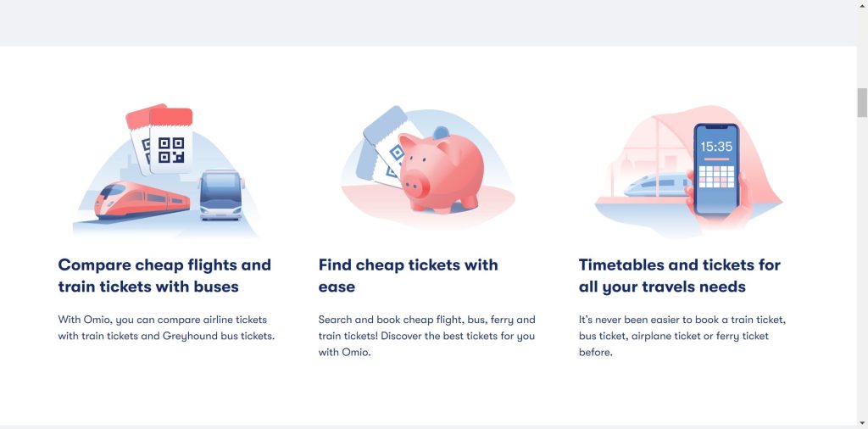Select the 'Find cheap tickets with ease' heading
The width and height of the screenshot is (868, 429).
click(408, 276)
